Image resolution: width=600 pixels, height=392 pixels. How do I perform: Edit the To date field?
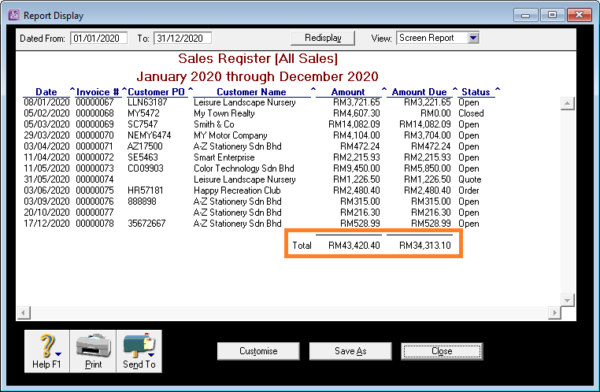click(x=183, y=38)
